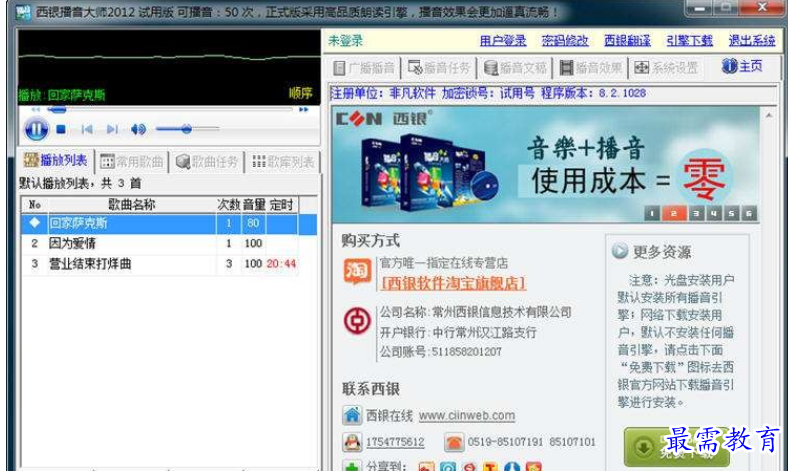The height and width of the screenshot is (471, 788).
Task: Show banner slide 5
Action: tap(731, 214)
